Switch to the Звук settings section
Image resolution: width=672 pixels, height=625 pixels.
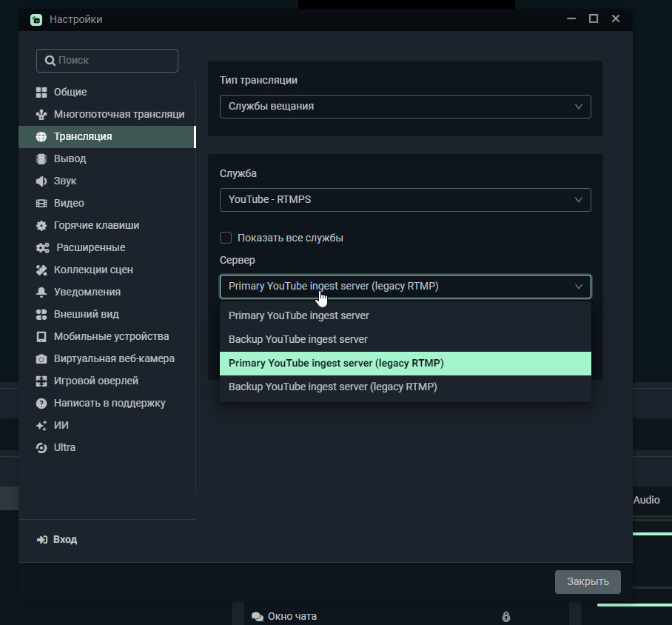click(107, 181)
